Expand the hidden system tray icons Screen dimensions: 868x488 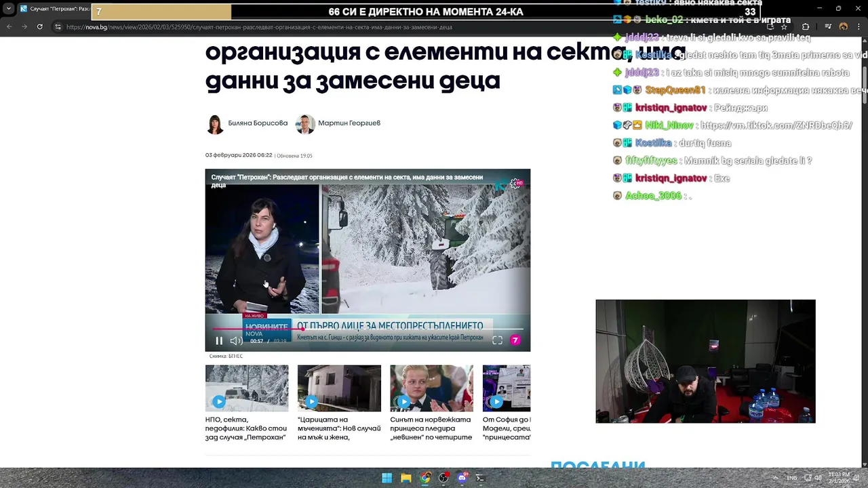tap(776, 478)
